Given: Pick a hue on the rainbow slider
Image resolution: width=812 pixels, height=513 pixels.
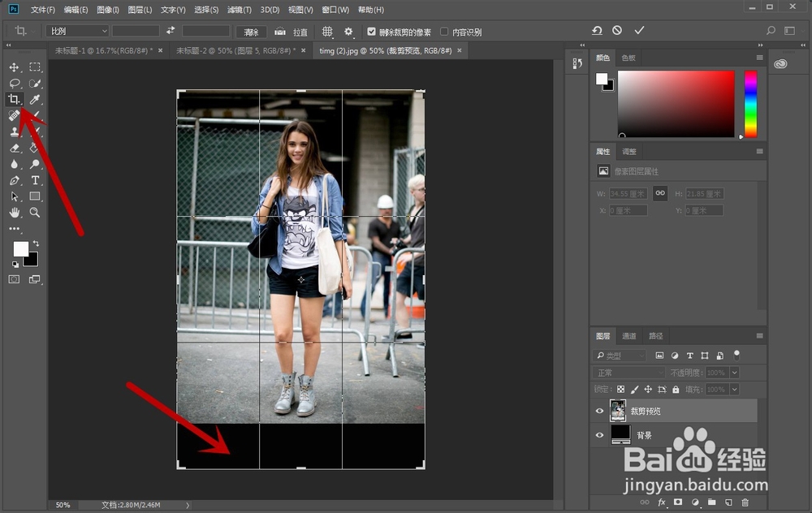Looking at the screenshot, I should click(750, 104).
